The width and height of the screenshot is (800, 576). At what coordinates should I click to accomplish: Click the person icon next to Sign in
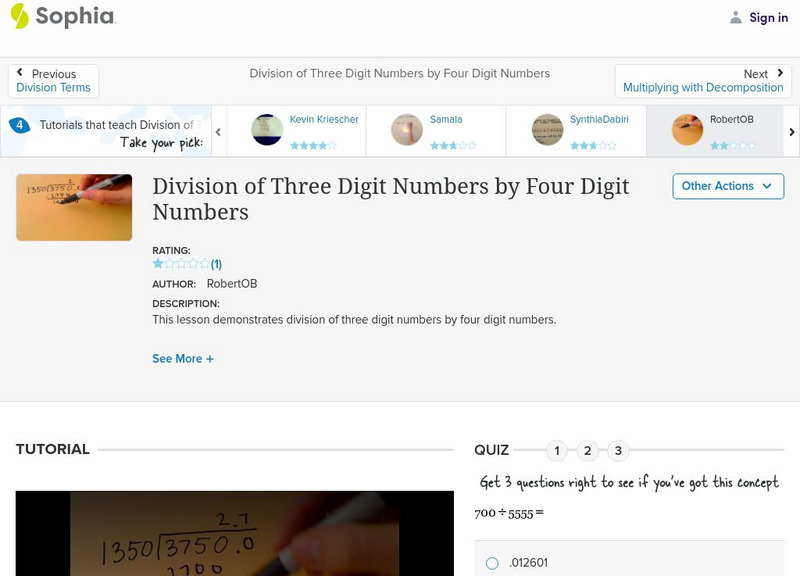[737, 16]
